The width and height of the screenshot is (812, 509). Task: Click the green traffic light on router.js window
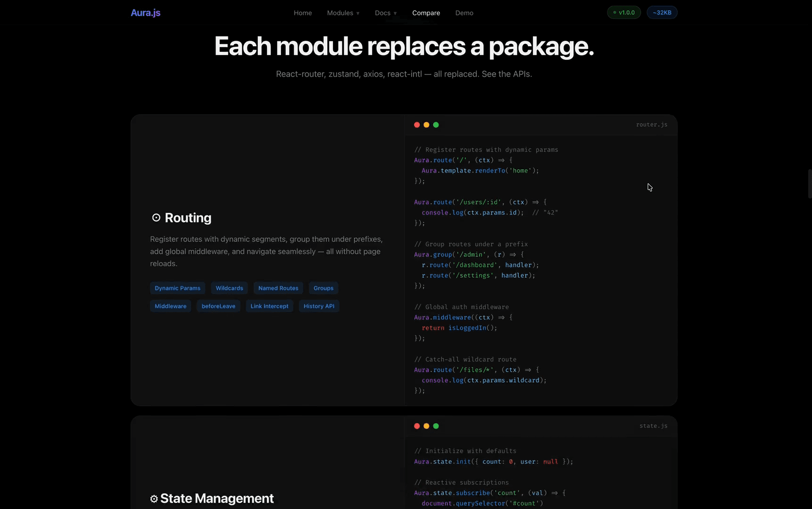point(436,124)
